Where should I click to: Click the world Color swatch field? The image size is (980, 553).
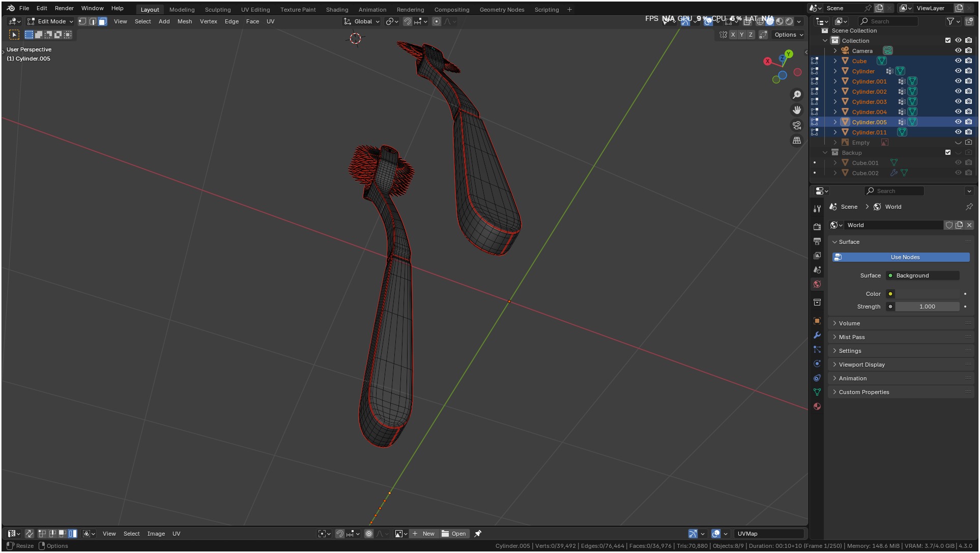927,294
